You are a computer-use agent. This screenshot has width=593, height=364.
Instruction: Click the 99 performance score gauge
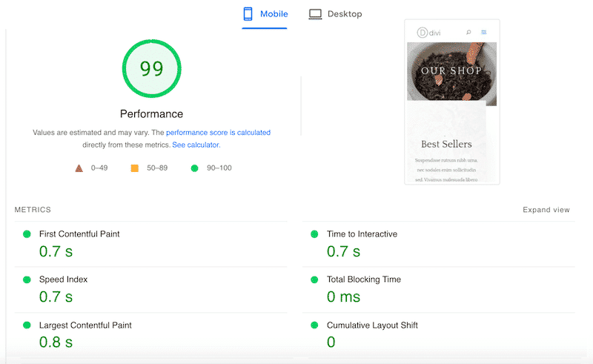[151, 69]
